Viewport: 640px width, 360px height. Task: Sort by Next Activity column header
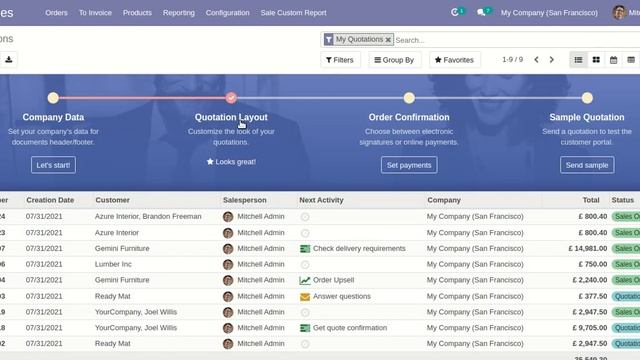tap(321, 200)
